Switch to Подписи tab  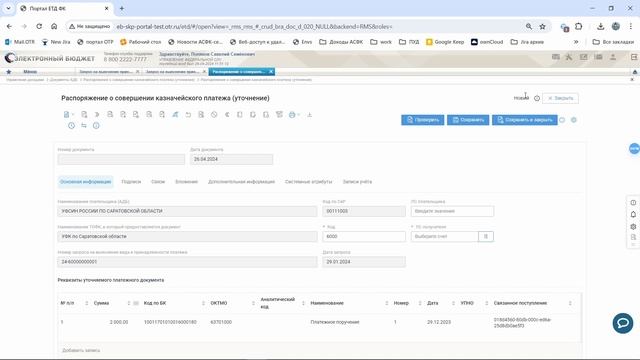(x=131, y=182)
